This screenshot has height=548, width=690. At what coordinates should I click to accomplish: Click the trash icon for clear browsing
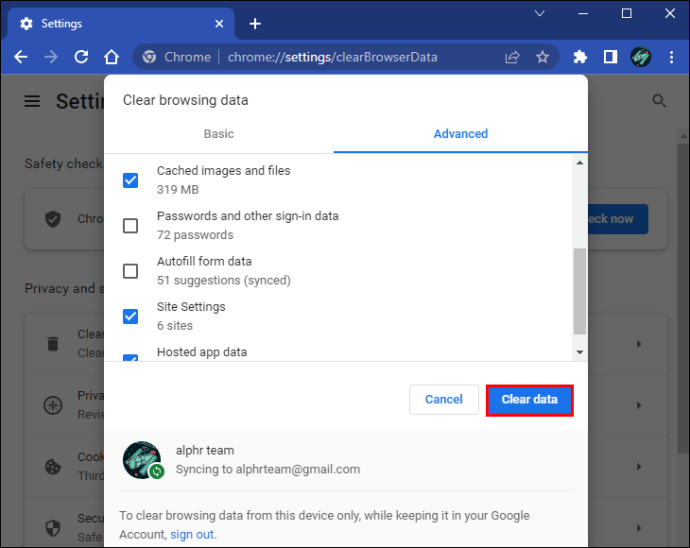coord(53,344)
